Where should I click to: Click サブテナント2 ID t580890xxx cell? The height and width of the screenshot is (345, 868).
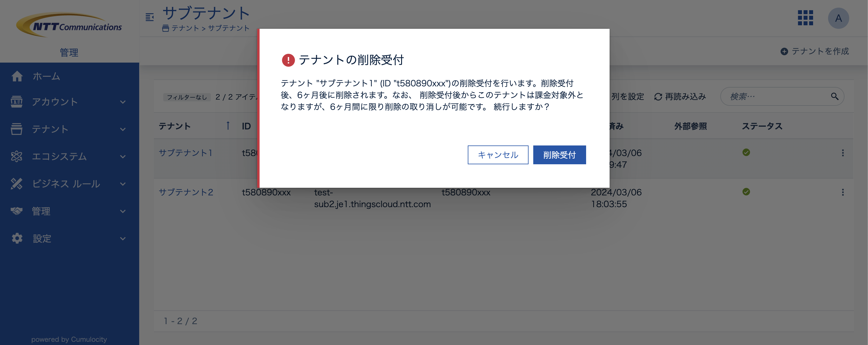point(266,192)
